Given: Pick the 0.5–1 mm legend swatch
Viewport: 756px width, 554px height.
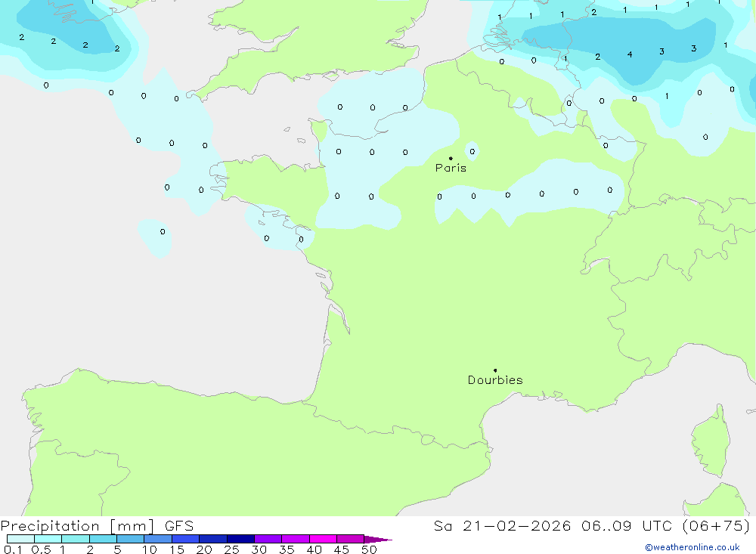Looking at the screenshot, I should pyautogui.click(x=48, y=539).
